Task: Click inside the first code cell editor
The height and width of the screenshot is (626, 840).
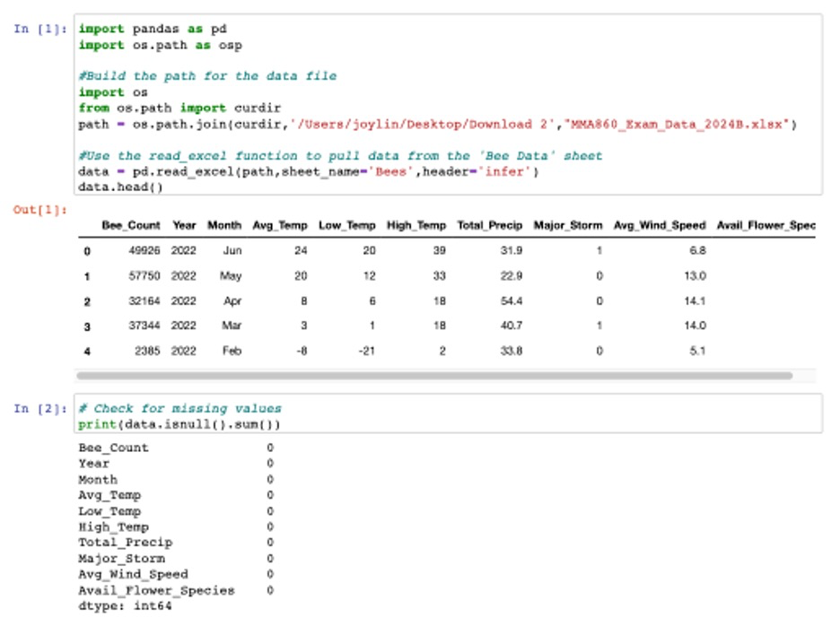Action: click(x=448, y=105)
